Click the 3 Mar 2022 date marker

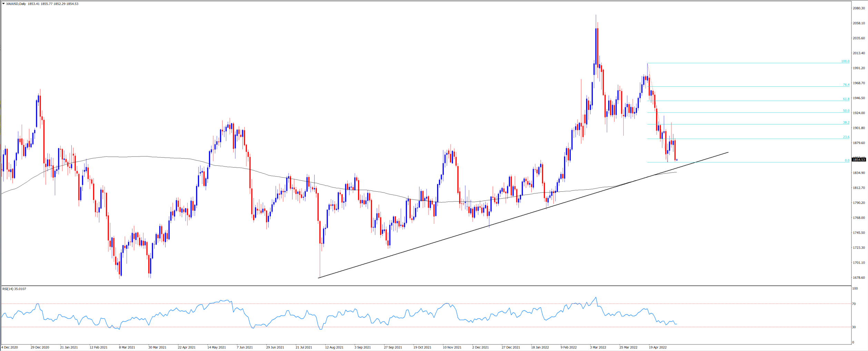coord(598,347)
